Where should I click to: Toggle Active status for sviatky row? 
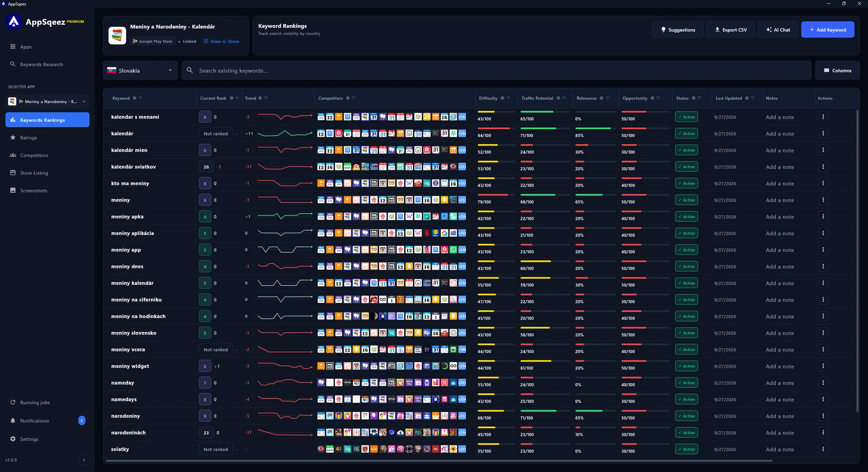[x=686, y=449]
